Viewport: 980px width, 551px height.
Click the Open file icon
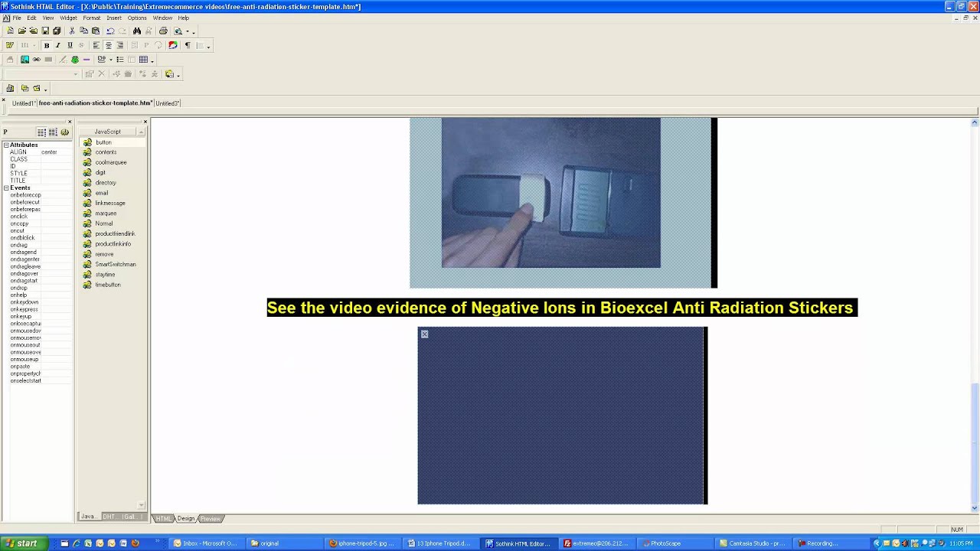tap(22, 31)
